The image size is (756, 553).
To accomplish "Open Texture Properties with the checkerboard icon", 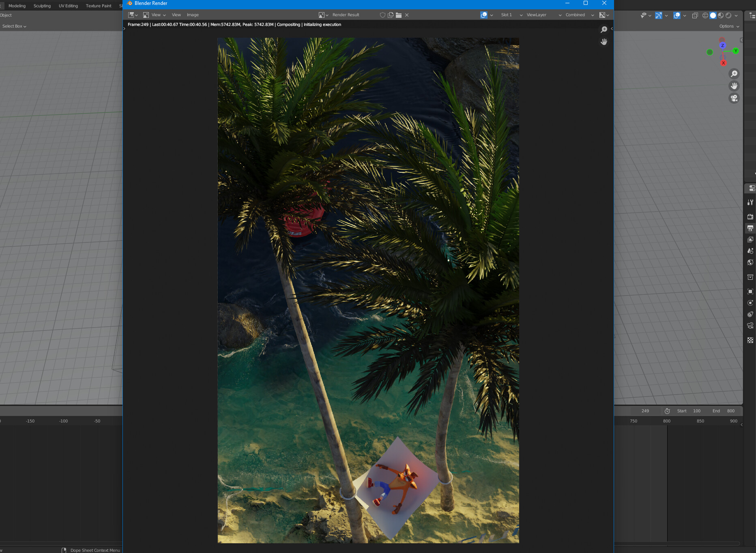I will click(x=750, y=340).
